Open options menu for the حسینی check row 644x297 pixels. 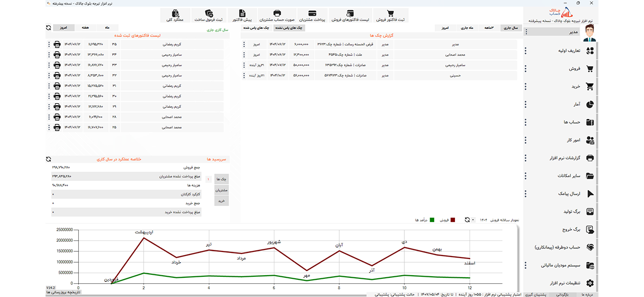coord(244,75)
